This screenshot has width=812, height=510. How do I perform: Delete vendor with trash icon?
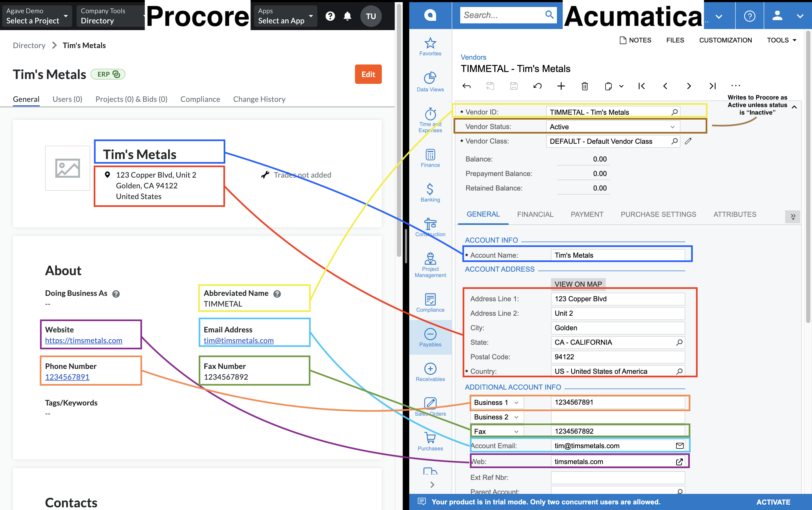(585, 86)
